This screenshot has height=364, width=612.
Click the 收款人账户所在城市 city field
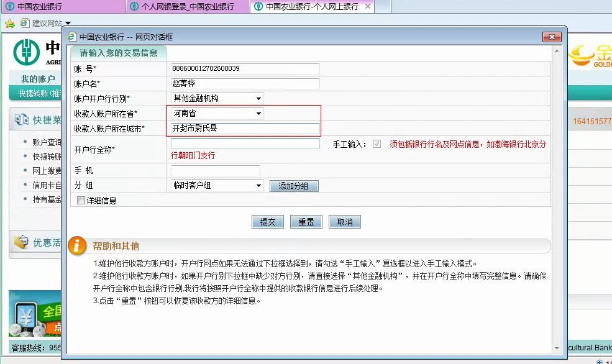coord(245,129)
